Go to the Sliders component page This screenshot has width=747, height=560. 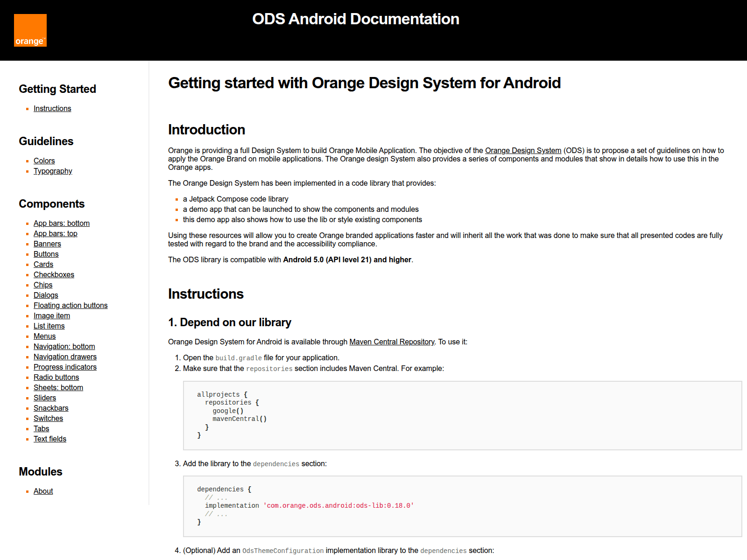tap(45, 398)
